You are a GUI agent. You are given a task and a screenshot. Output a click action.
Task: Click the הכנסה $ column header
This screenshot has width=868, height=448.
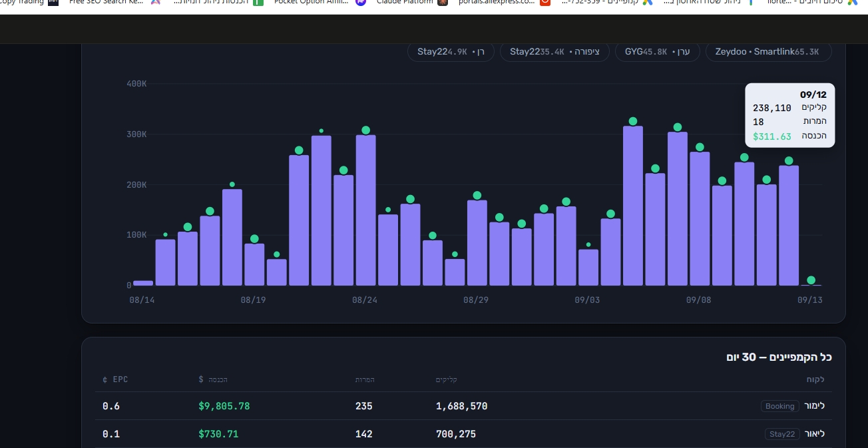click(x=213, y=379)
